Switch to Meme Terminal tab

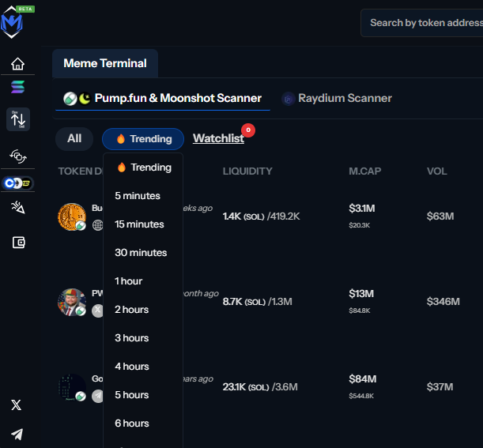tap(105, 63)
